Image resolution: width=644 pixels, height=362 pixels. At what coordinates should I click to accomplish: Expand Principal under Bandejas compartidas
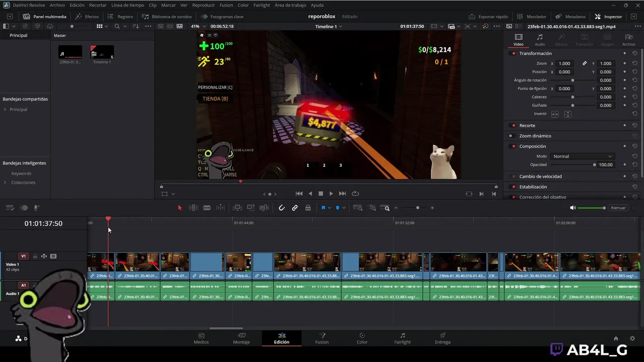click(x=5, y=110)
